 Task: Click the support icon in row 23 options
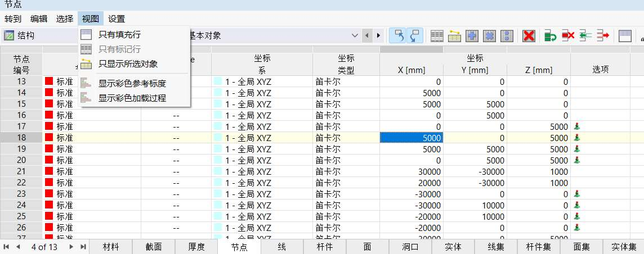(578, 194)
